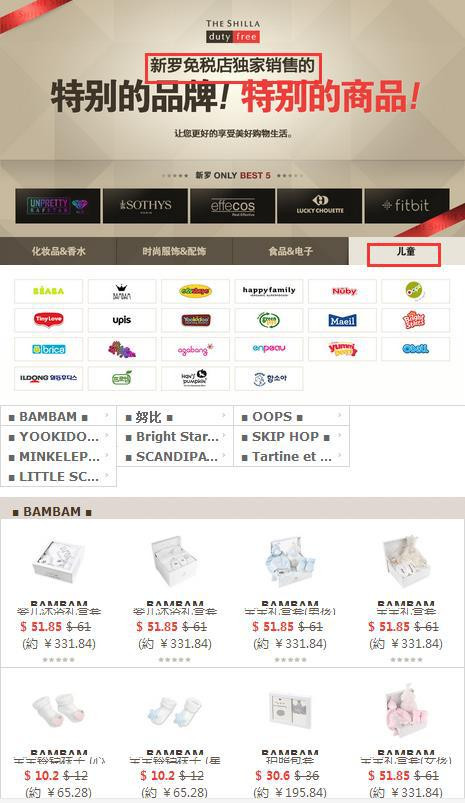Select the SOTHYS Best 5 banner
This screenshot has height=803, width=465.
[x=145, y=206]
